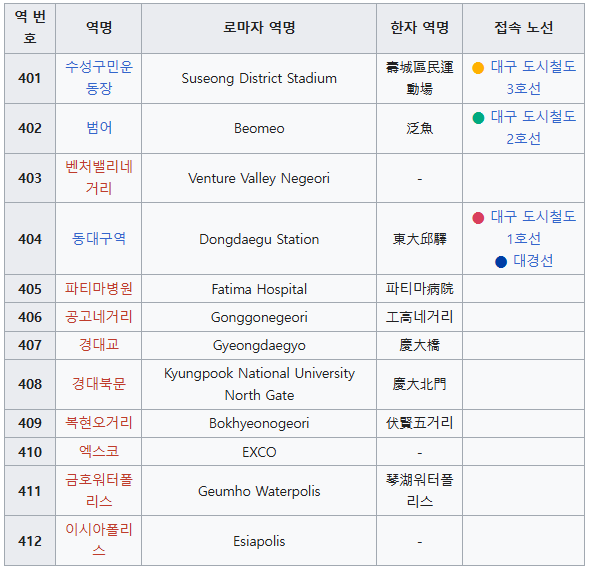
Task: Select station number 401 cell
Action: (x=30, y=78)
